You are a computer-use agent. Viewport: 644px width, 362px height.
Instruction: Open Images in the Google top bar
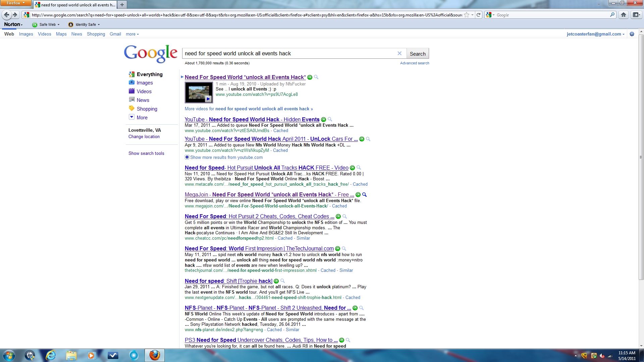(26, 34)
